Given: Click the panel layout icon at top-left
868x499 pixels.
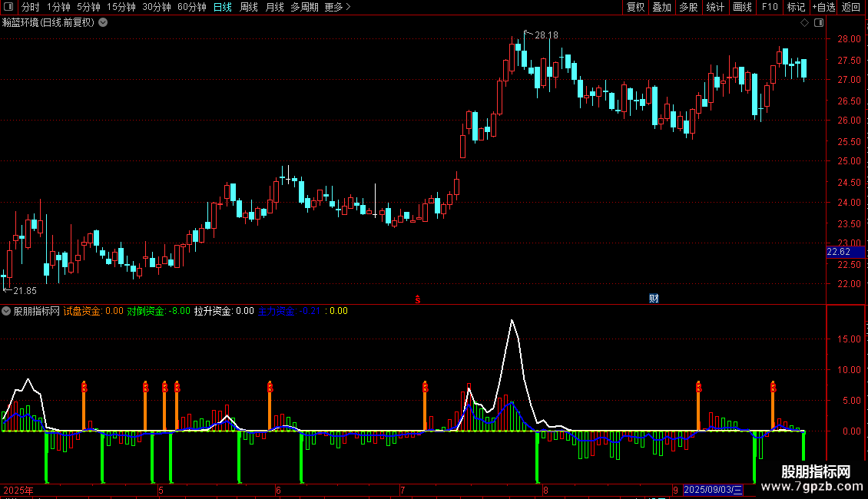Looking at the screenshot, I should pyautogui.click(x=8, y=7).
